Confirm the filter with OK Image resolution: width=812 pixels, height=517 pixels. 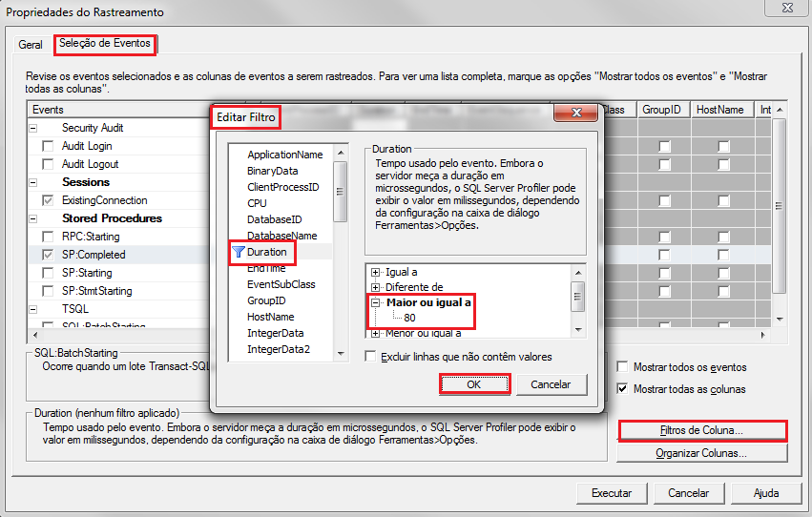pyautogui.click(x=474, y=384)
